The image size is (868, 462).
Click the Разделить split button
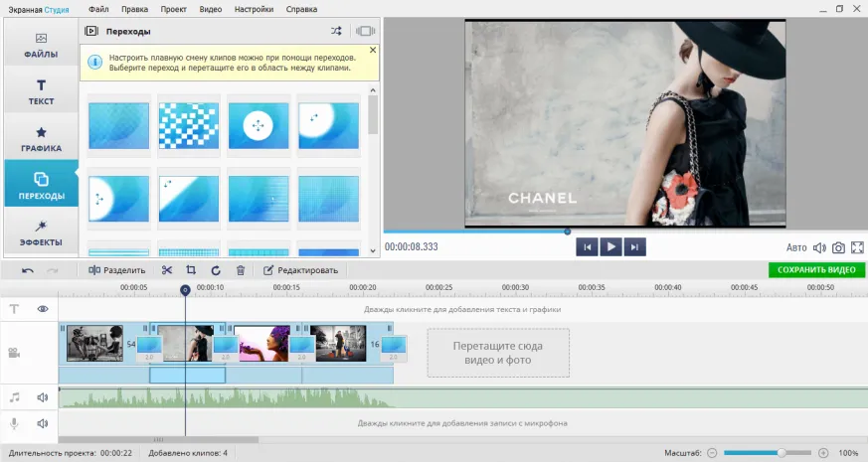tap(116, 270)
